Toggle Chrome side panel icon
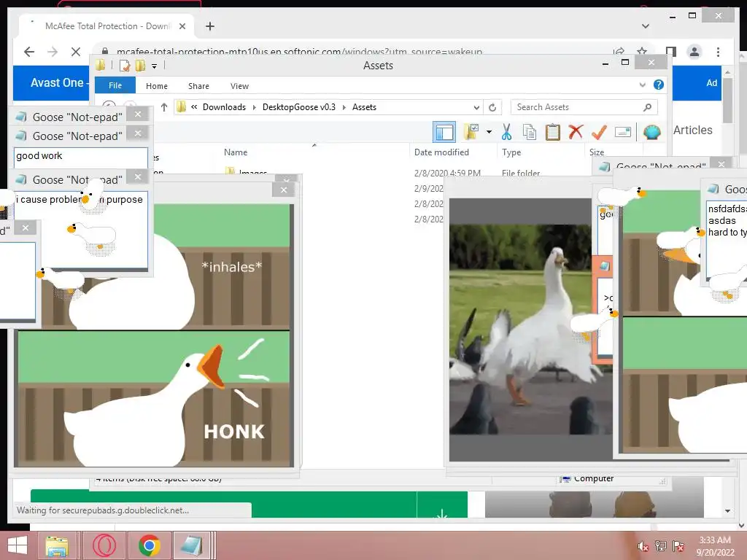 tap(671, 52)
